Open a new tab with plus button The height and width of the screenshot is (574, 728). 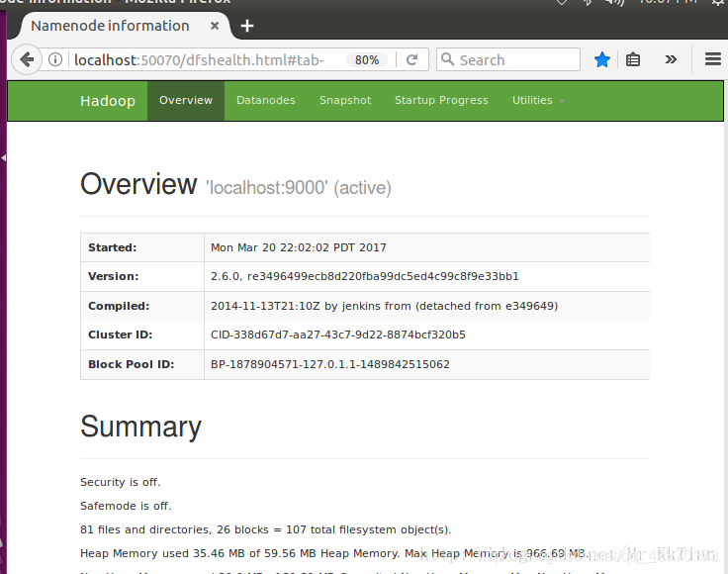tap(247, 26)
